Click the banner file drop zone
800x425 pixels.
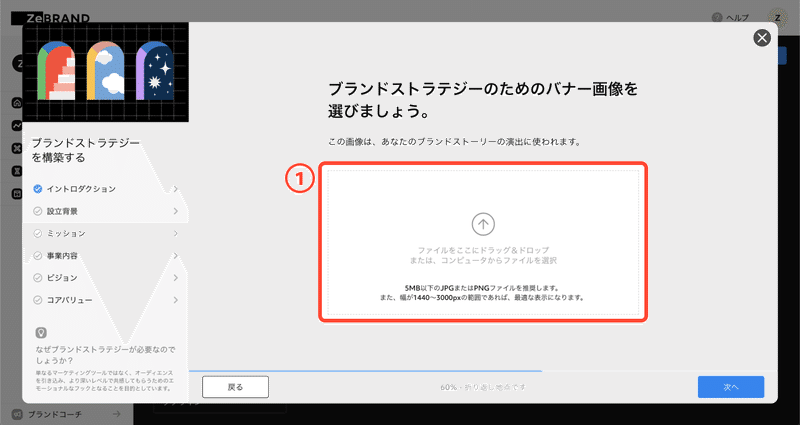483,242
